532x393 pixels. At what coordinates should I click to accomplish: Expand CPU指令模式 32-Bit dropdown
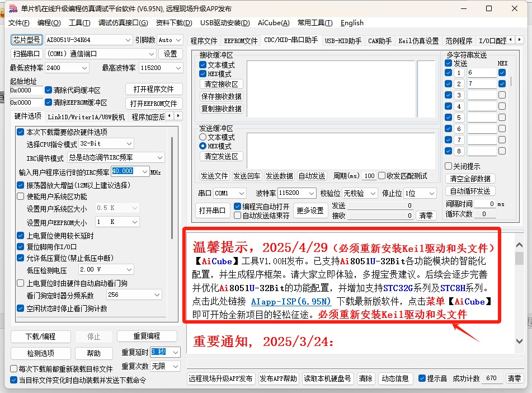[x=129, y=143]
